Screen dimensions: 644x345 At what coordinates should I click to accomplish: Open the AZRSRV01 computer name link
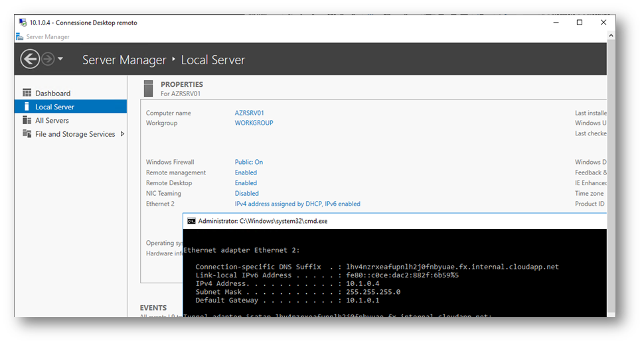coord(249,113)
